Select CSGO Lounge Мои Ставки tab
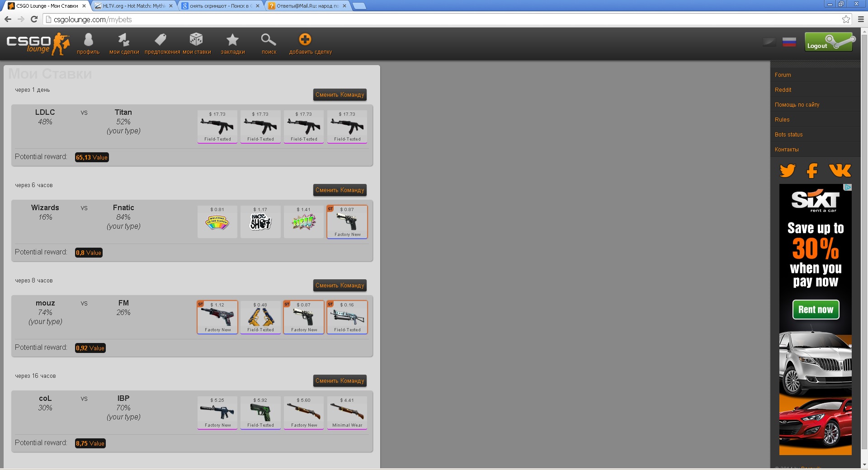Viewport: 868px width, 470px height. tap(47, 6)
